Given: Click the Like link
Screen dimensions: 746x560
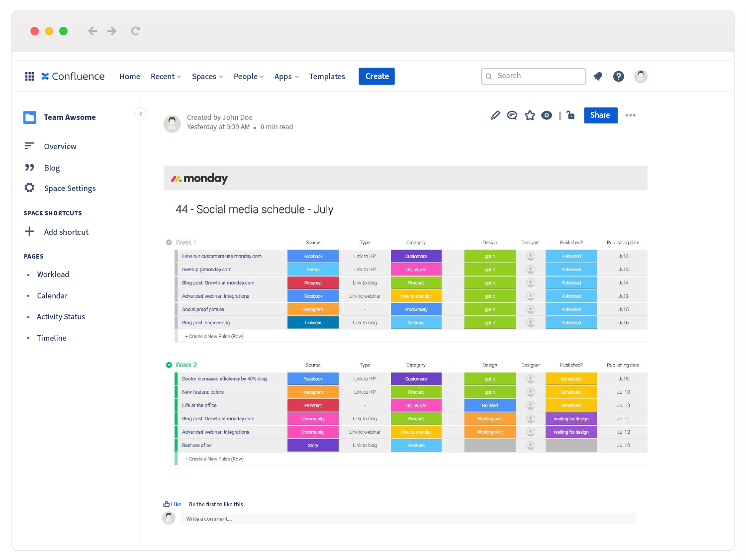Looking at the screenshot, I should pyautogui.click(x=176, y=504).
